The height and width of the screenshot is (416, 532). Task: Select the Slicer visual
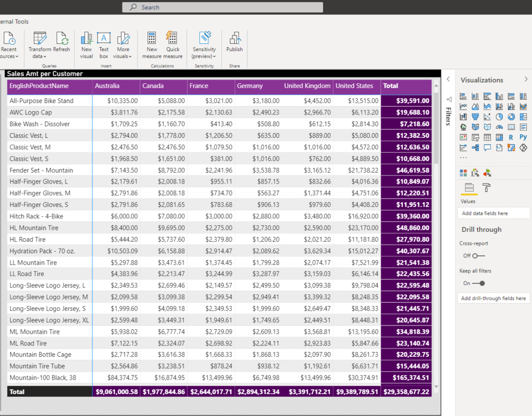475,137
